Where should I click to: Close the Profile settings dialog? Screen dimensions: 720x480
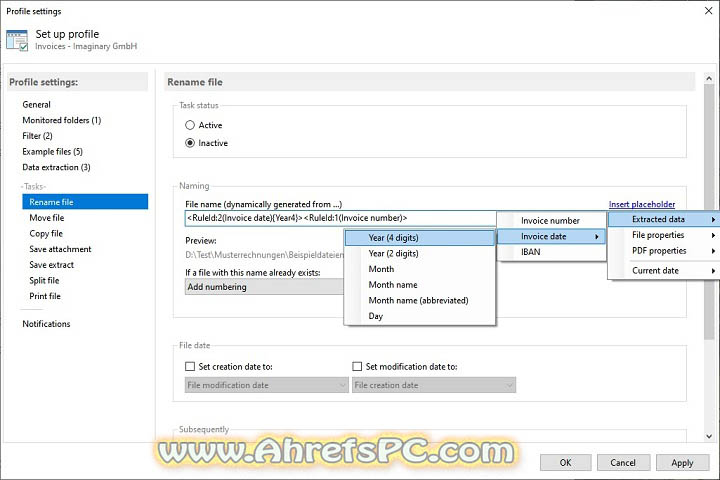point(709,11)
